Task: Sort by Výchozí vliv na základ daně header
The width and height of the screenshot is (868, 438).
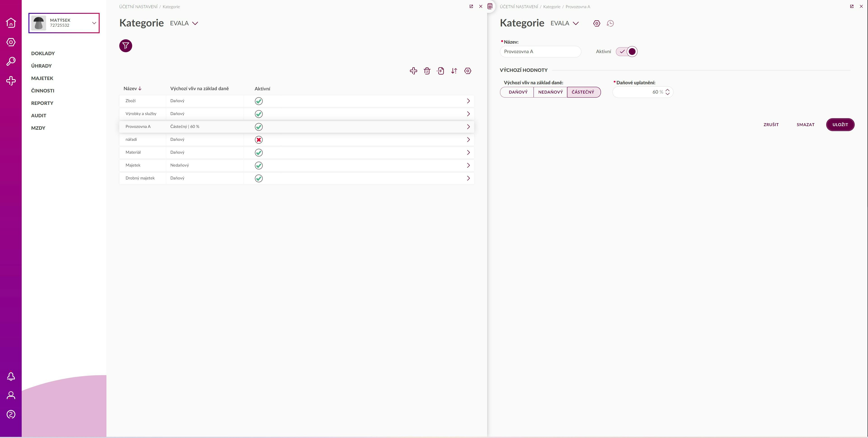Action: 199,89
